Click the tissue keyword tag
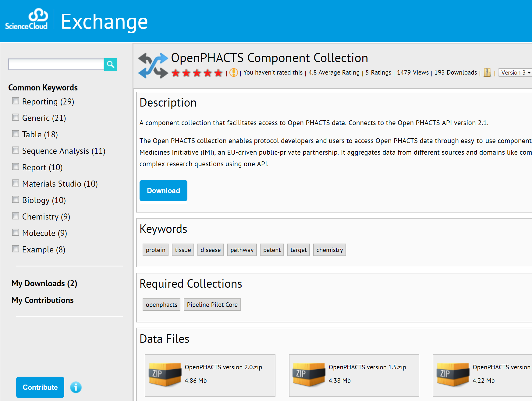The image size is (532, 401). click(183, 250)
